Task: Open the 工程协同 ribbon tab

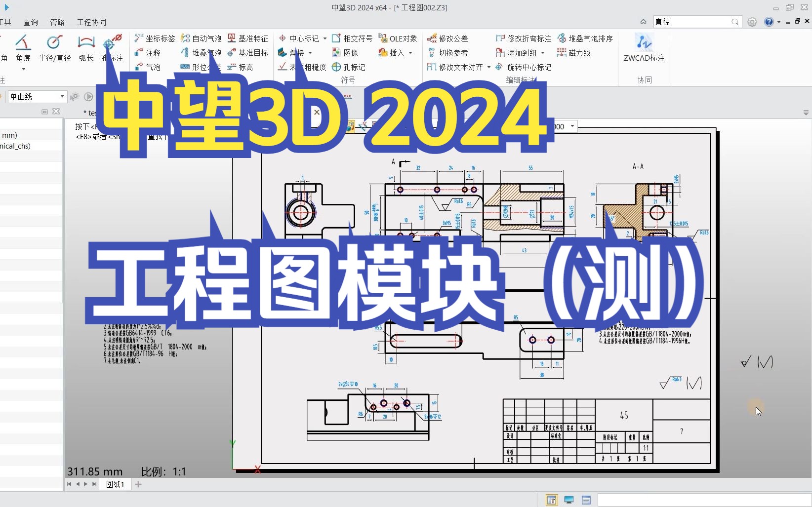Action: point(91,22)
